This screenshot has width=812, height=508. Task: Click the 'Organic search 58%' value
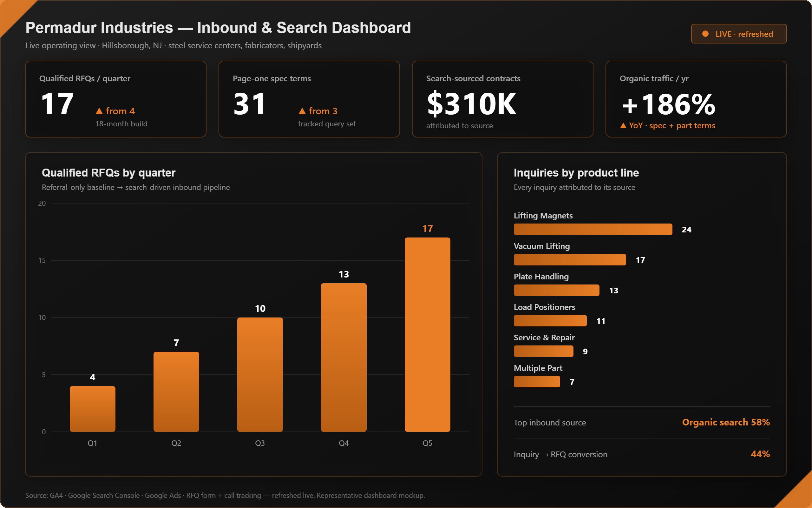(x=726, y=422)
